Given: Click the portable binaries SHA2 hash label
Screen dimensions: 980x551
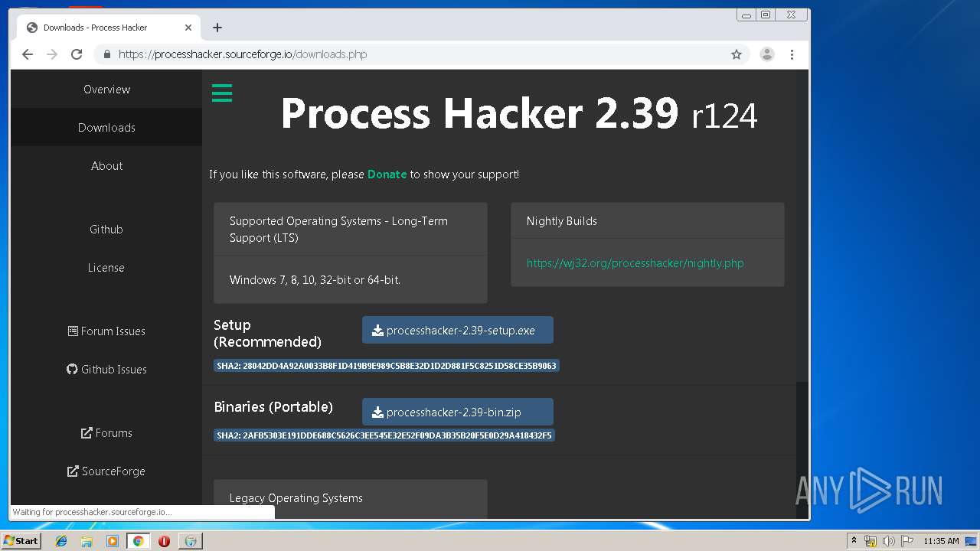Looking at the screenshot, I should coord(384,435).
